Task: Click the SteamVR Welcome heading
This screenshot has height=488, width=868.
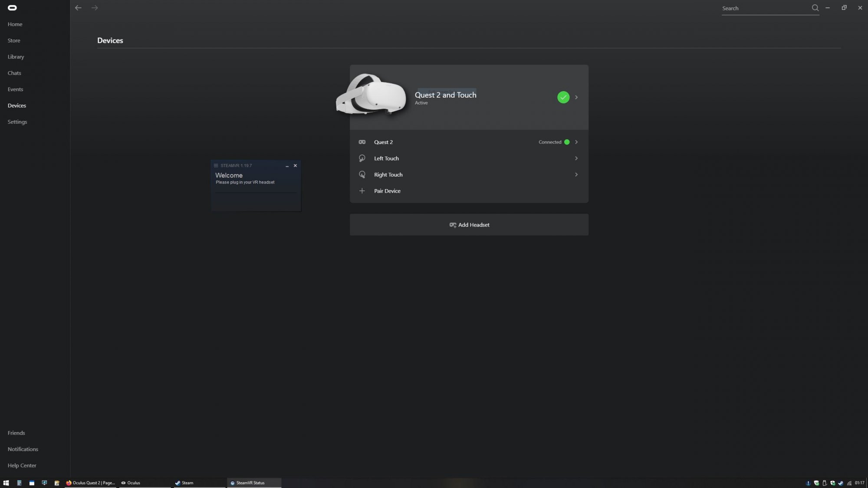Action: (229, 175)
